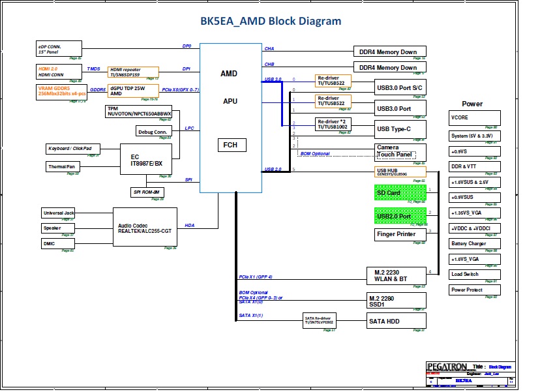This screenshot has height=392, width=555.
Task: Click the green USB2.0 Port block
Action: (400, 216)
